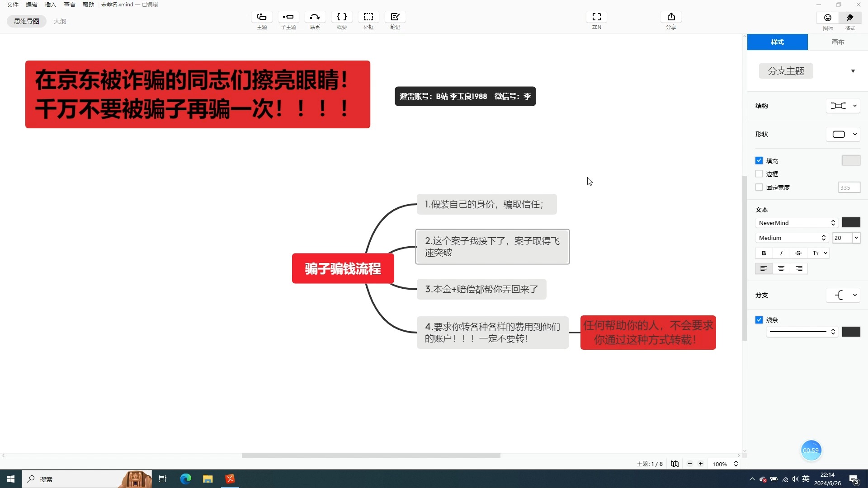Open the 编辑 menu
Screen dimensions: 868x488
tap(32, 5)
